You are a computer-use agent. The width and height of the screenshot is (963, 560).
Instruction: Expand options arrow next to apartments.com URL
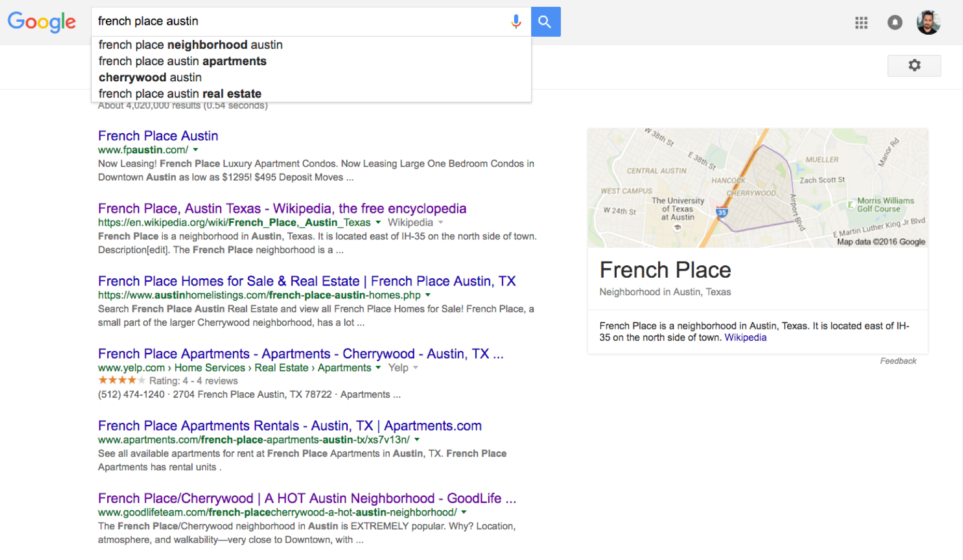(x=418, y=439)
